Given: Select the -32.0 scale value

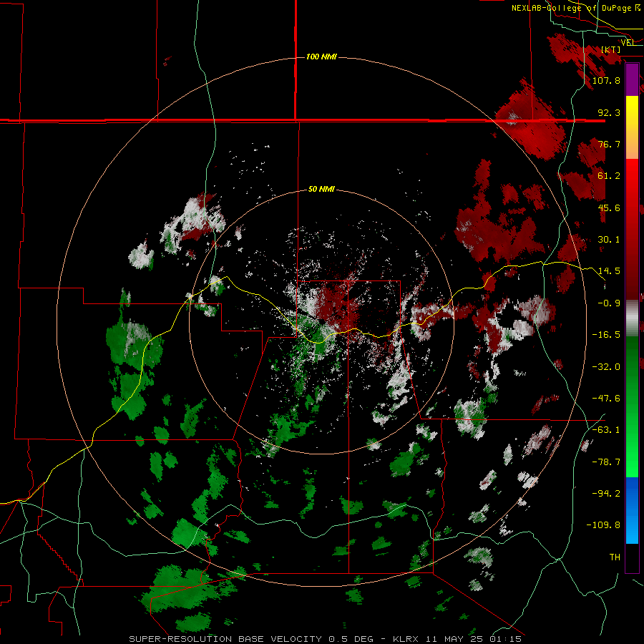Looking at the screenshot, I should (x=606, y=367).
